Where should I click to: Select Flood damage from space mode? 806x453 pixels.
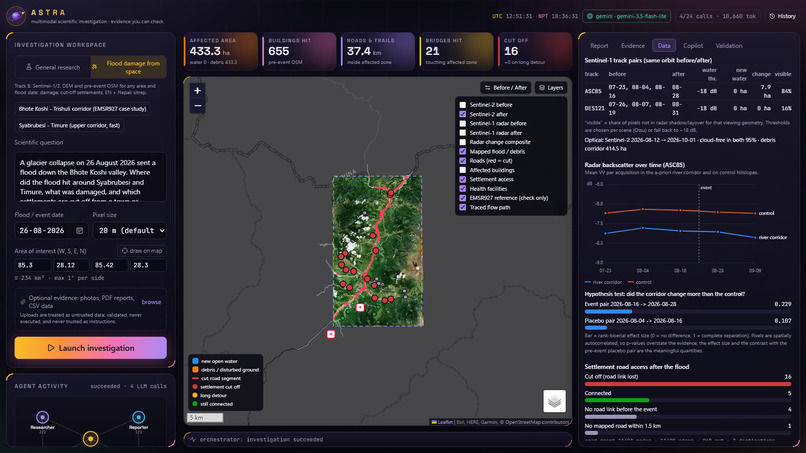click(129, 67)
